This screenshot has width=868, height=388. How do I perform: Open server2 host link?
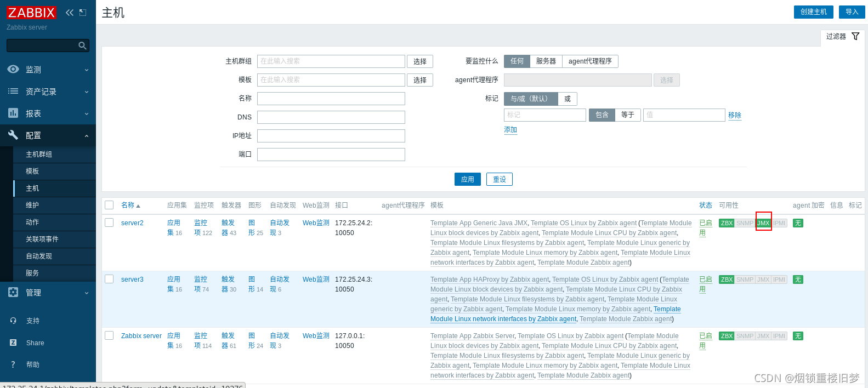pos(132,223)
